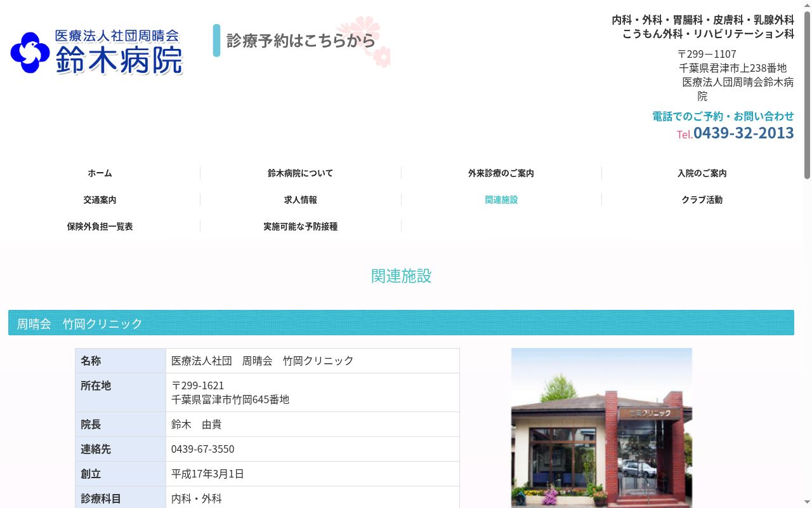812x508 pixels.
Task: Select the highlighted 関連施設 menu item
Action: click(x=501, y=199)
